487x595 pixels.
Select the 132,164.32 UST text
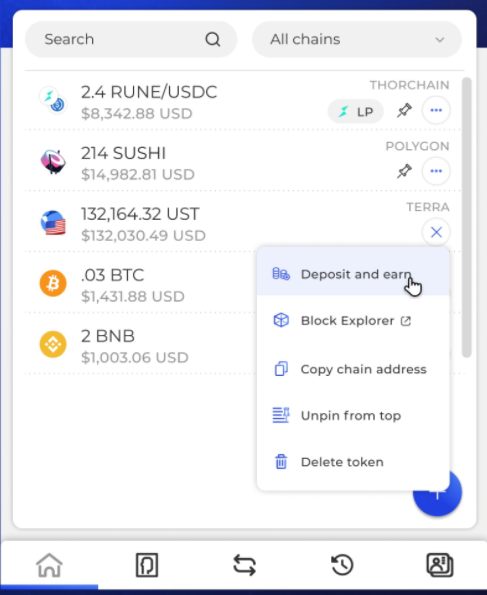140,214
